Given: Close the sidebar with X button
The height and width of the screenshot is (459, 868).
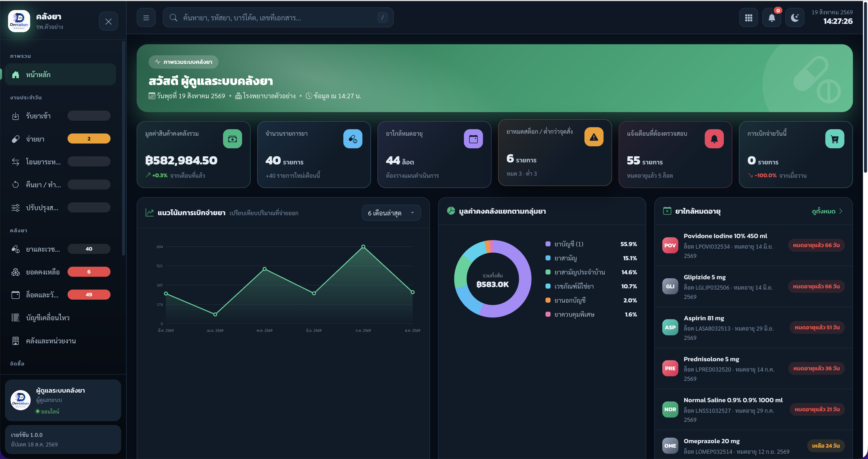Looking at the screenshot, I should click(x=108, y=21).
